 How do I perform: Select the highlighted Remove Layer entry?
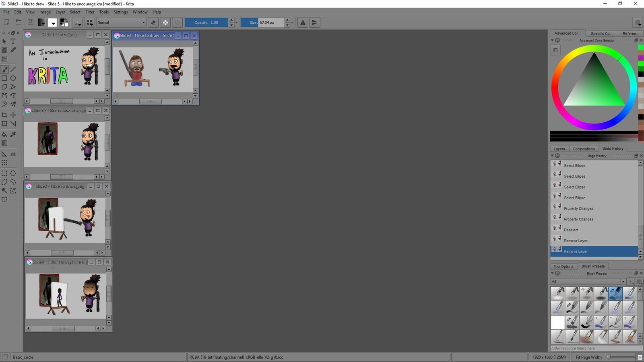point(594,251)
